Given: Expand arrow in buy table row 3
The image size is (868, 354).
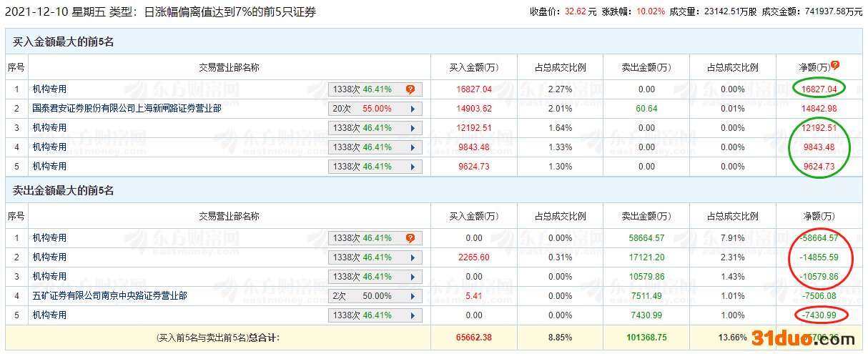Looking at the screenshot, I should pyautogui.click(x=413, y=128).
